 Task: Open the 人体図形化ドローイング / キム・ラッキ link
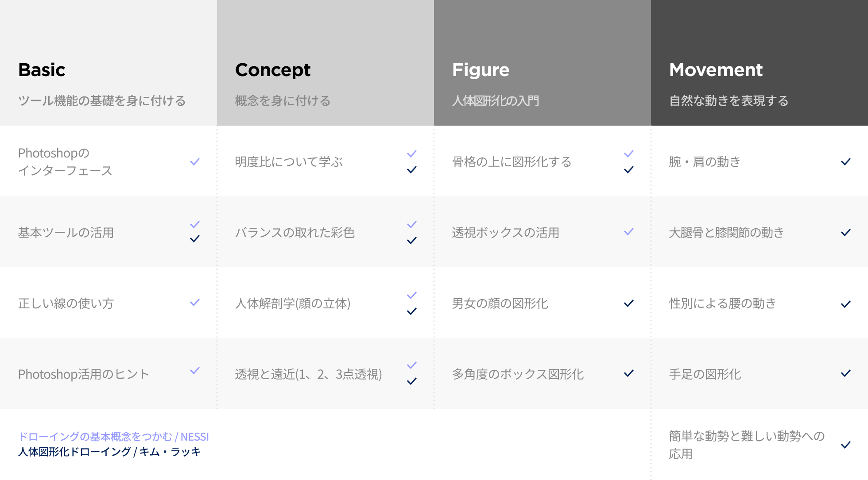coord(109,452)
